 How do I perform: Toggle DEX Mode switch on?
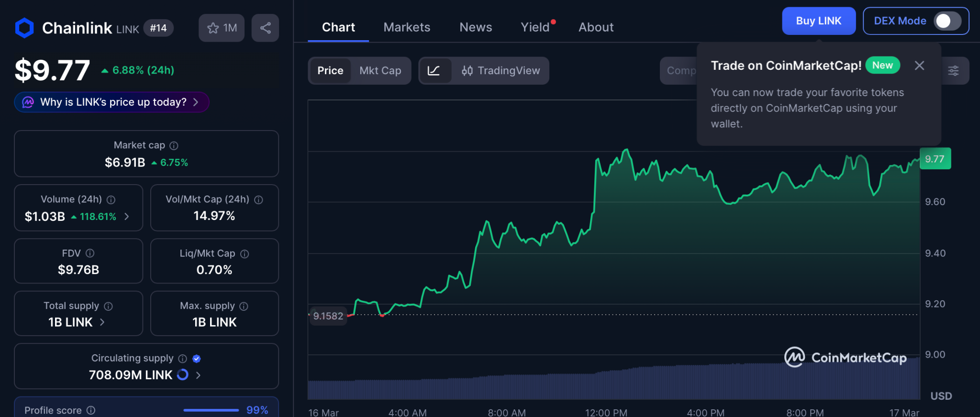tap(947, 21)
